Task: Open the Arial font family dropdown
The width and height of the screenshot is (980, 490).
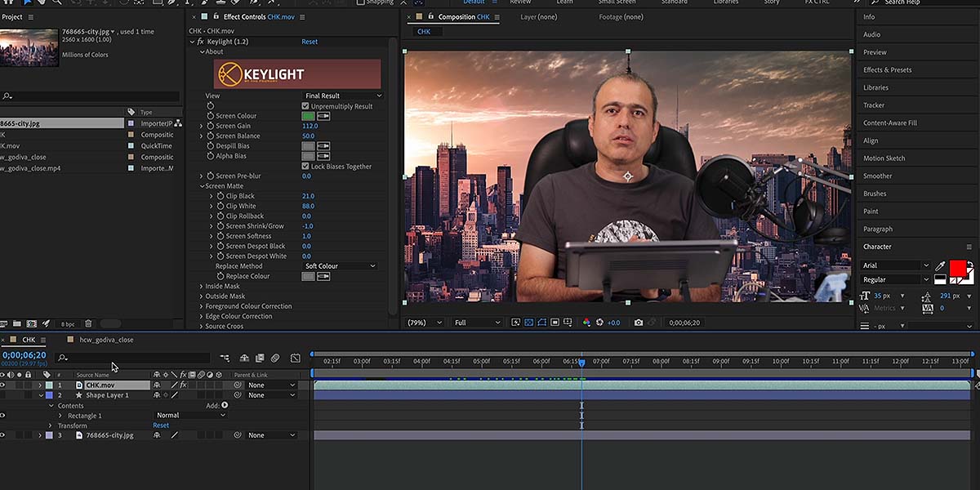Action: (895, 265)
